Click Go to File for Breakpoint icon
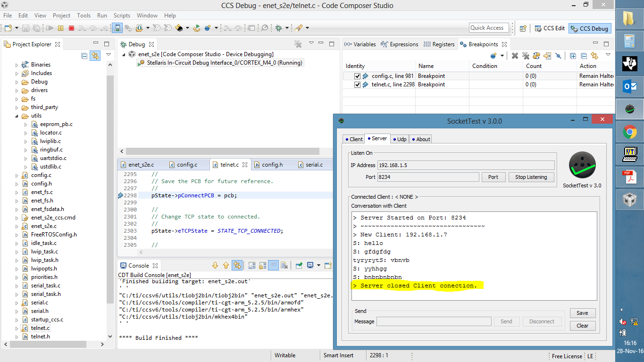Image resolution: width=644 pixels, height=362 pixels. coord(547,56)
